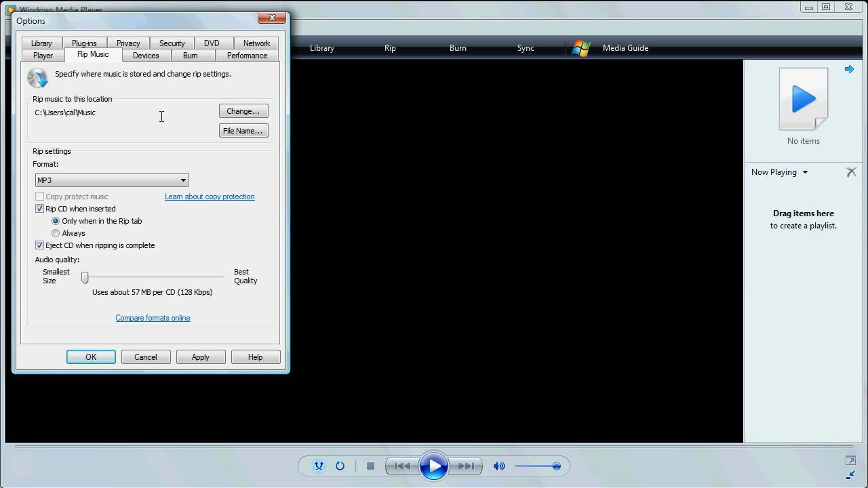Toggle repeat in the playback bar
This screenshot has width=868, height=488.
point(340,466)
